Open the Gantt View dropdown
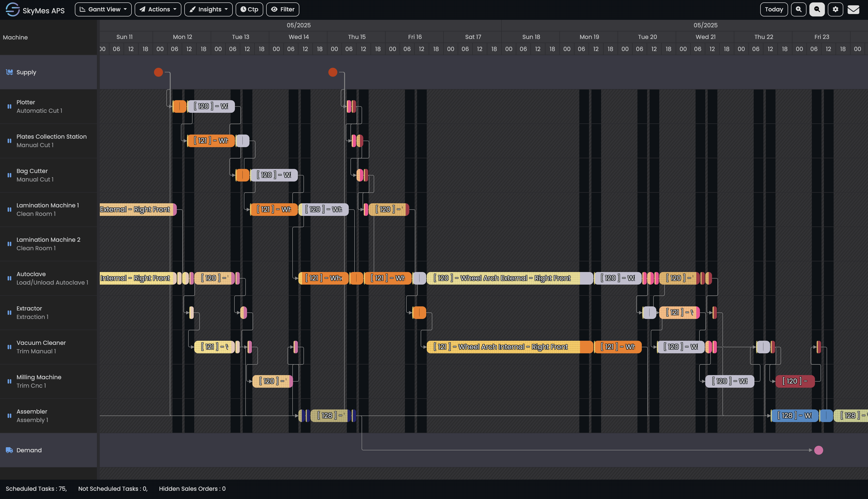868x499 pixels. pyautogui.click(x=103, y=9)
